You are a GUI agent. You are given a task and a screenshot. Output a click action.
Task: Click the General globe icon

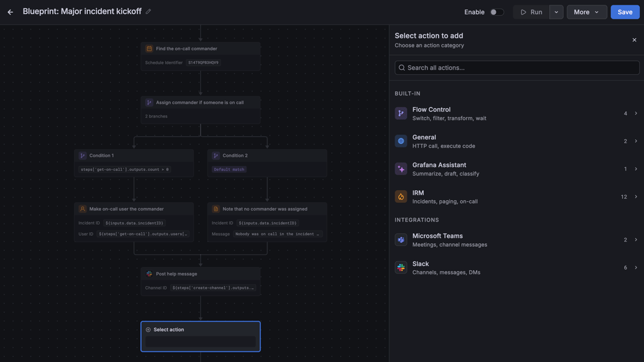click(401, 141)
